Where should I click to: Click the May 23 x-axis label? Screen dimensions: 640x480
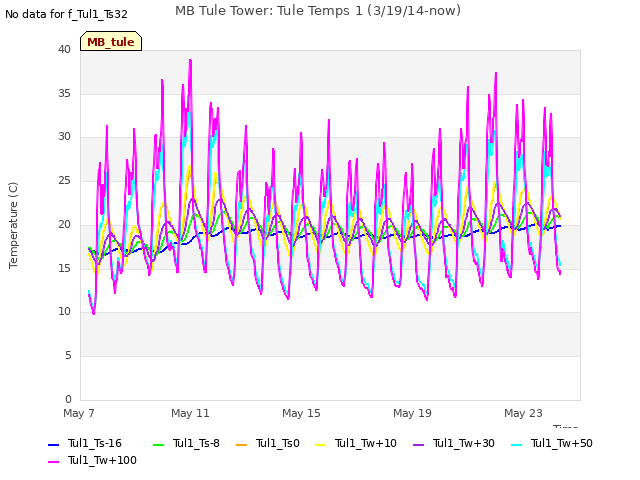(523, 413)
